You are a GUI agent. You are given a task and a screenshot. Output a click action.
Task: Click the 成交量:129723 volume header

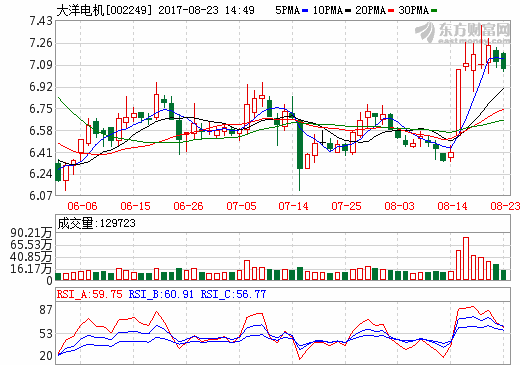(x=96, y=223)
